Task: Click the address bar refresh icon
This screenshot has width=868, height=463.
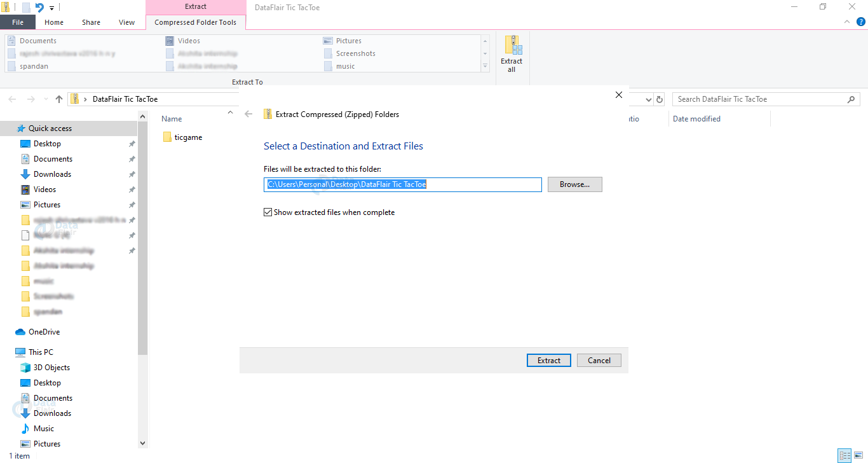Action: [660, 99]
